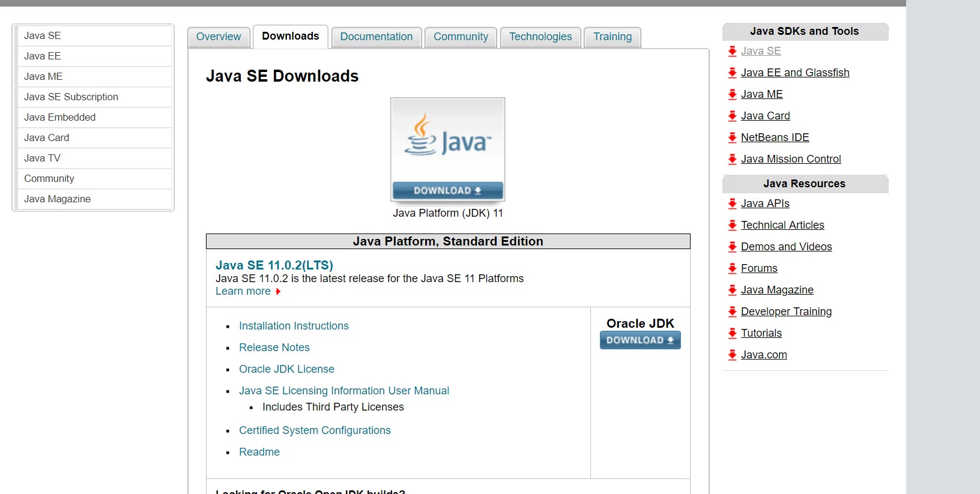The width and height of the screenshot is (980, 494).
Task: Select Java EE in the left sidebar
Action: coord(94,56)
